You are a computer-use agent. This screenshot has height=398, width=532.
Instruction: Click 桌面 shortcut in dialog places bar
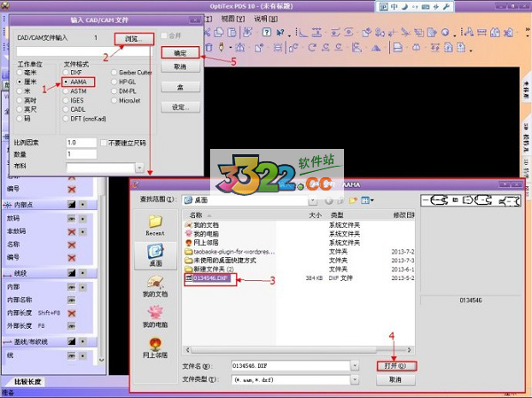pyautogui.click(x=156, y=255)
